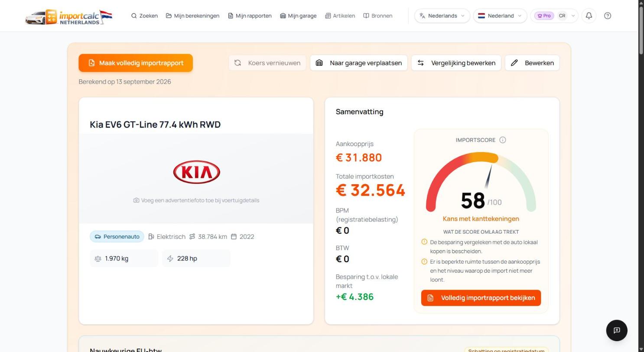This screenshot has width=644, height=352.
Task: Click the purchase price € 31.880
Action: click(359, 157)
